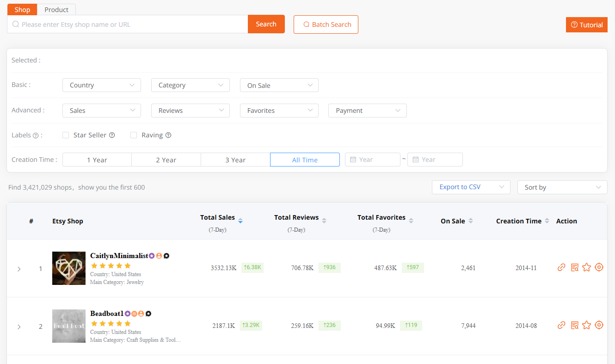The image size is (615, 364).
Task: Enable the Star Seller checkbox
Action: tap(66, 135)
